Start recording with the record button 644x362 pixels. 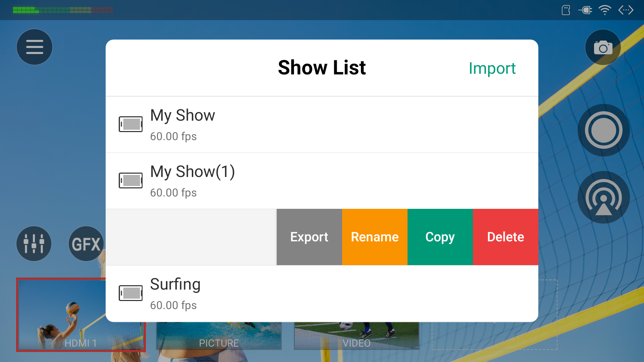[x=603, y=130]
